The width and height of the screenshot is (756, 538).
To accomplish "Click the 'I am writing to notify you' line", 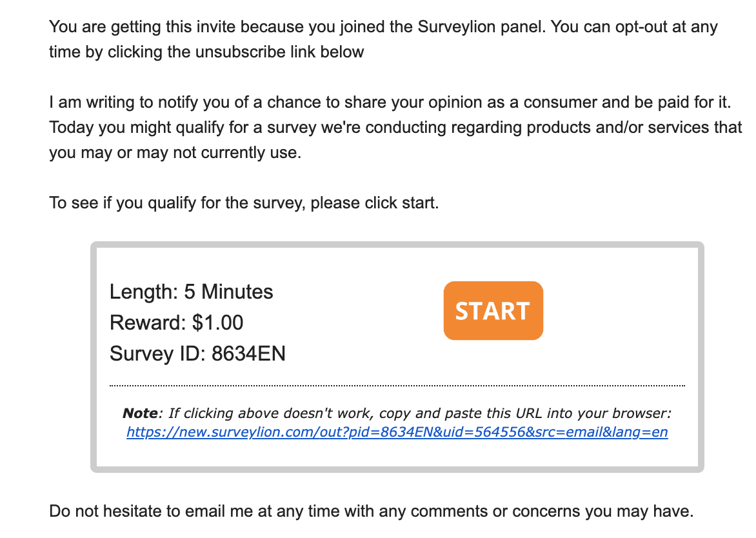I will coord(390,102).
